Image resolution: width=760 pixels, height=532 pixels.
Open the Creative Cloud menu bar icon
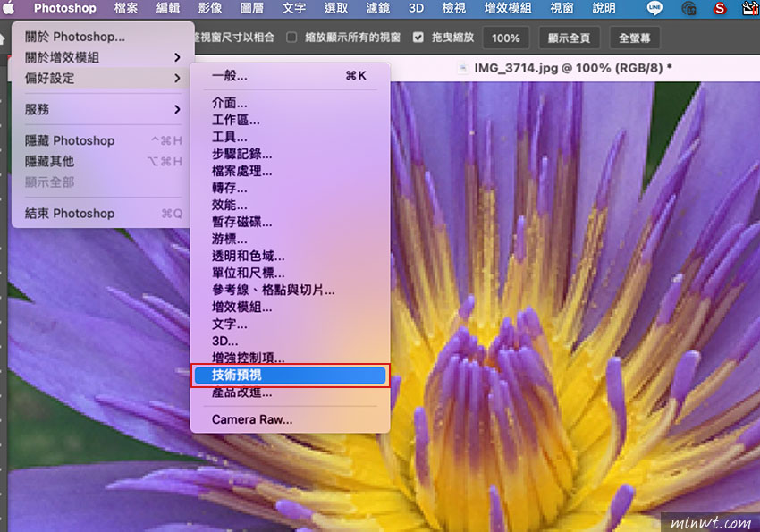pos(688,8)
